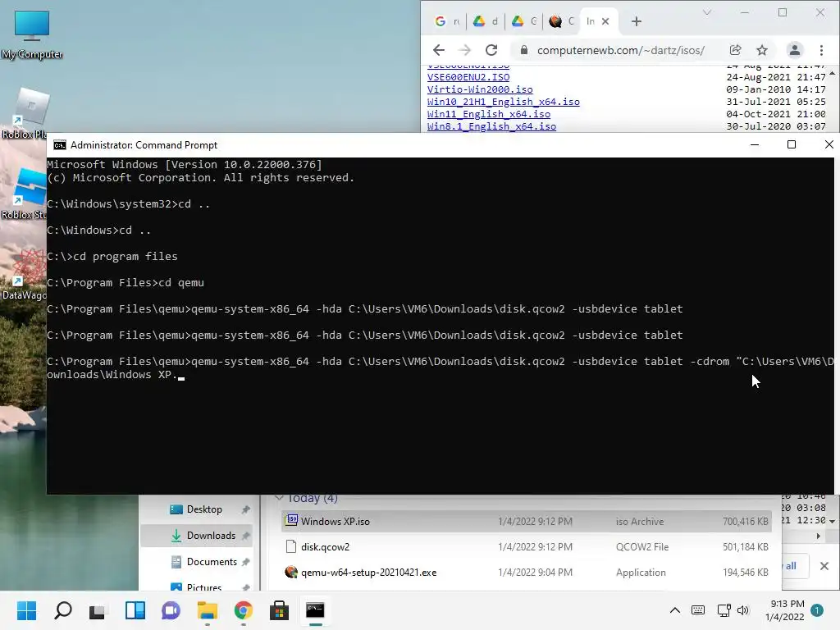Screen dimensions: 840x630
Task: Open network status tray icon
Action: tap(724, 610)
